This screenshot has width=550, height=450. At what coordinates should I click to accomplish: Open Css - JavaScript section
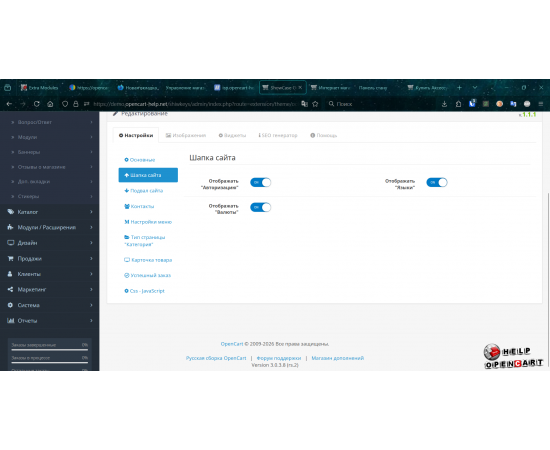click(145, 291)
